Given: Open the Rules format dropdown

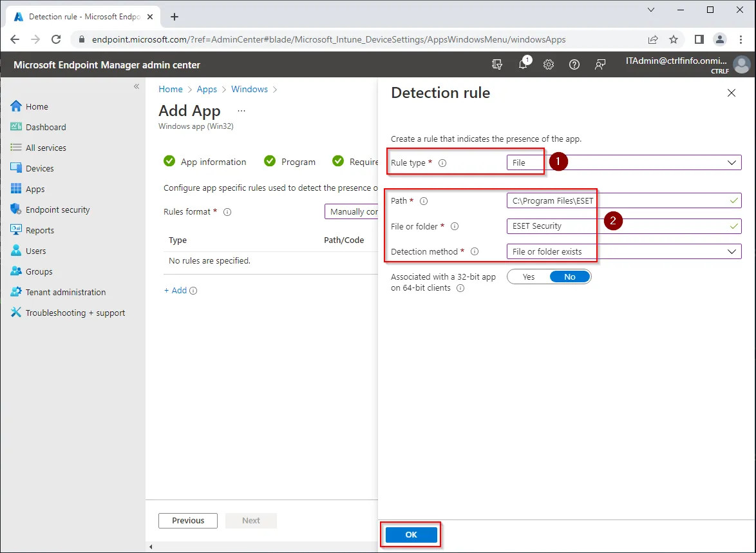Looking at the screenshot, I should (351, 212).
